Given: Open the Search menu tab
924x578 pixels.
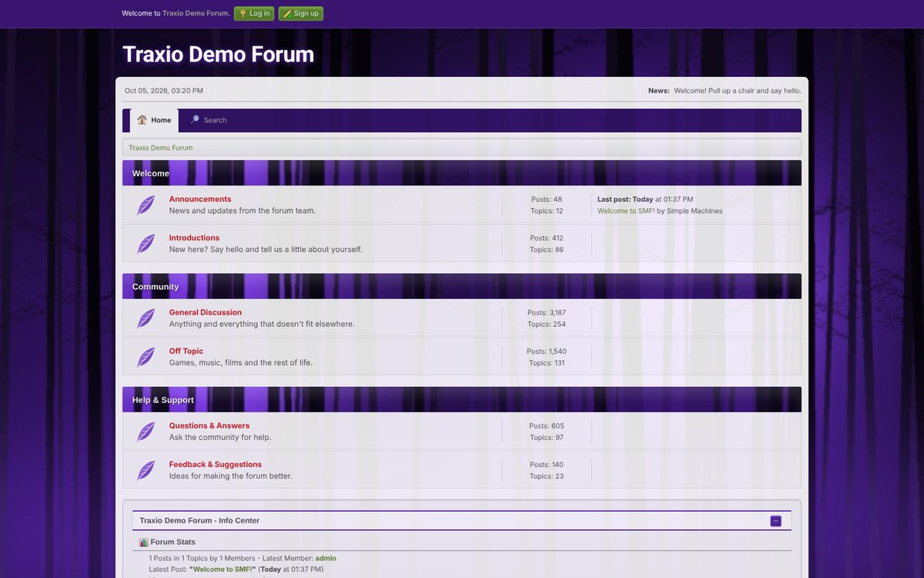Looking at the screenshot, I should (208, 120).
